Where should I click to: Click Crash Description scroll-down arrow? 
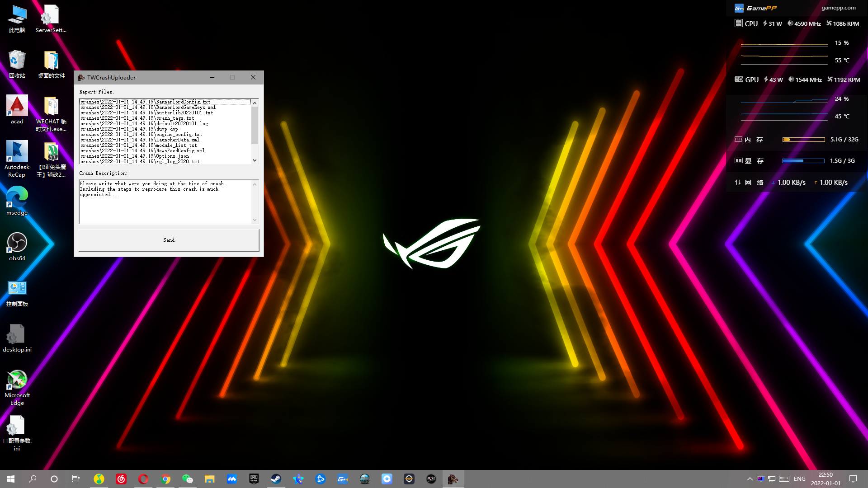click(x=255, y=220)
